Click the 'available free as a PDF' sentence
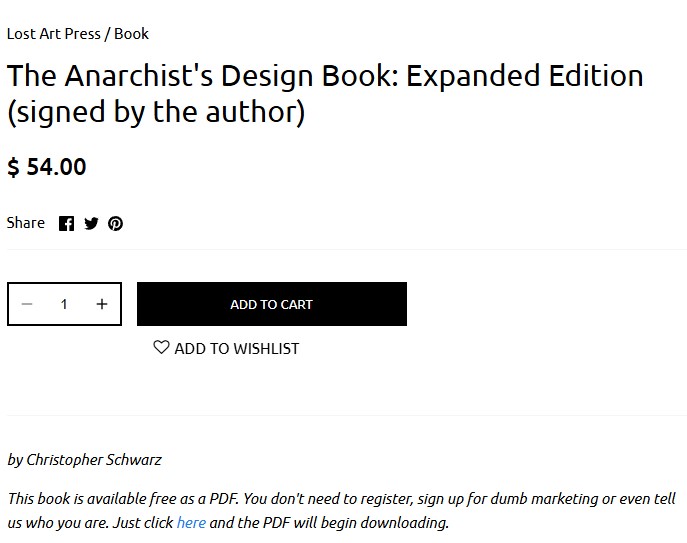The height and width of the screenshot is (543, 687). click(x=123, y=499)
